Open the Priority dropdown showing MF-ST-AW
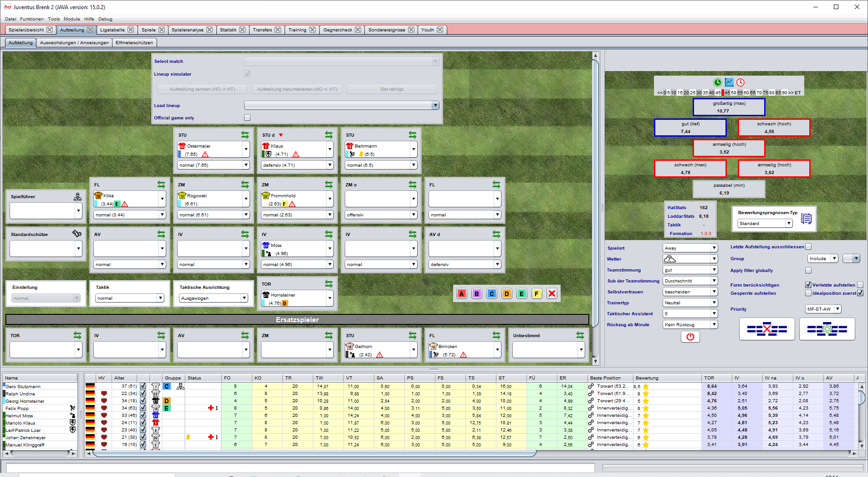 click(823, 309)
